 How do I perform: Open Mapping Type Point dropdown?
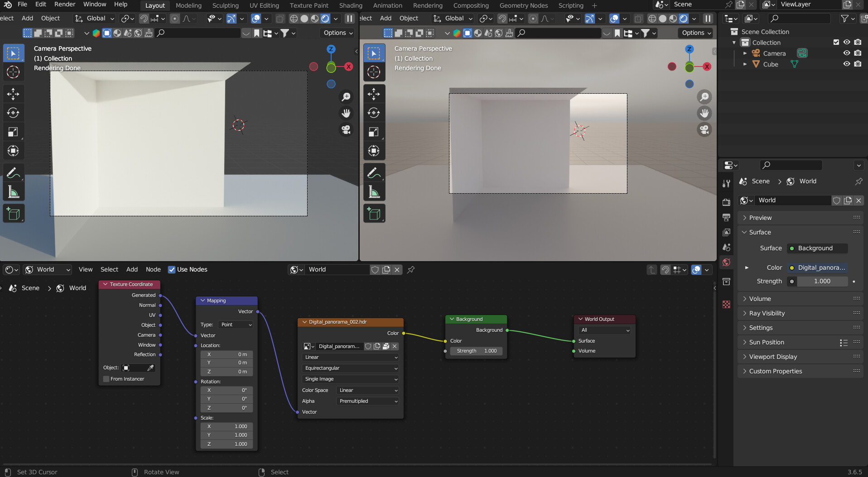click(236, 324)
